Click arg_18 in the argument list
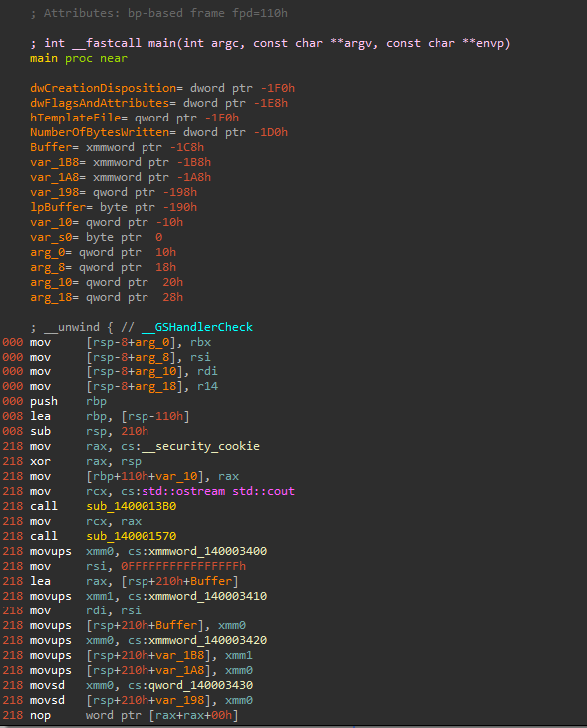 click(x=51, y=297)
